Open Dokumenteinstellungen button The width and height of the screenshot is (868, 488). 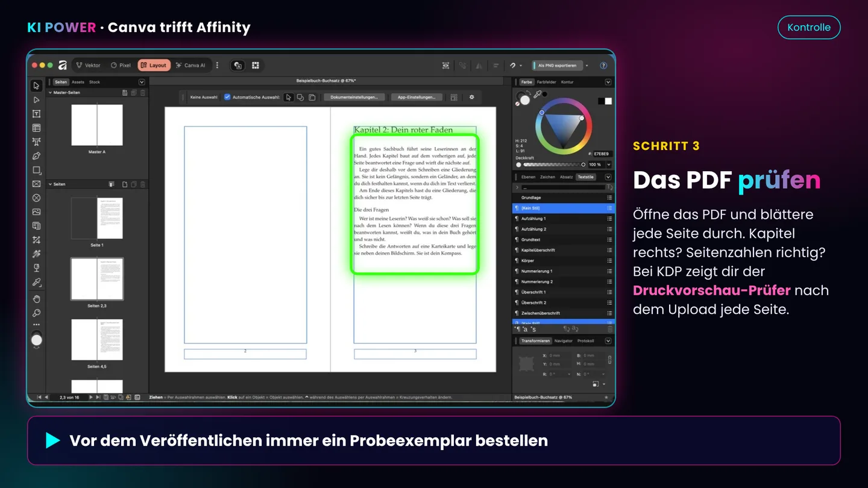pos(354,97)
